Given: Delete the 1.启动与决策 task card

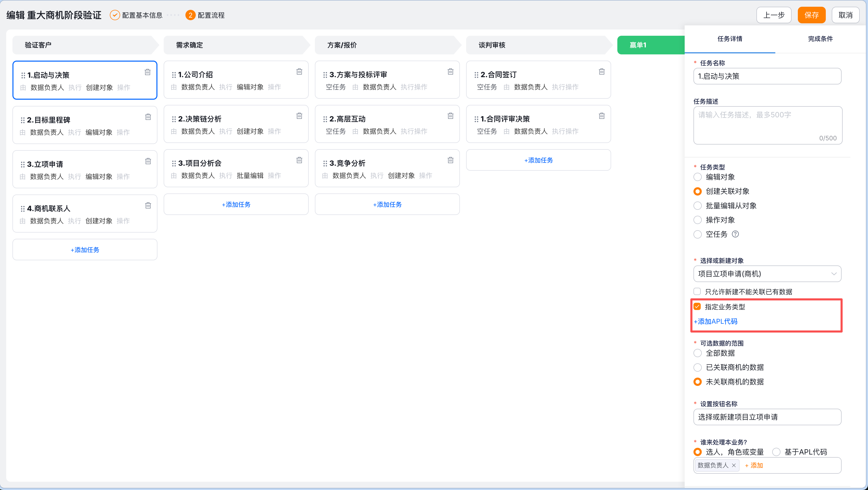Looking at the screenshot, I should click(148, 72).
